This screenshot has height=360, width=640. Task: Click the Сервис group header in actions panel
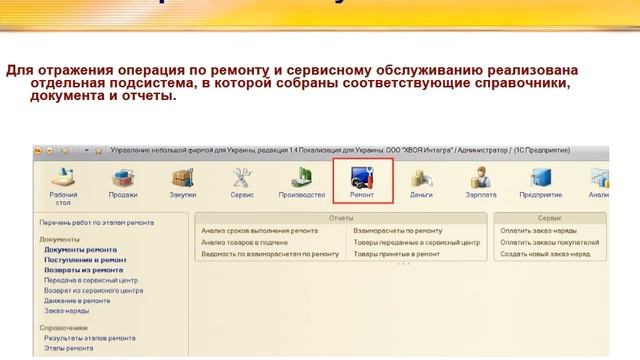(550, 218)
